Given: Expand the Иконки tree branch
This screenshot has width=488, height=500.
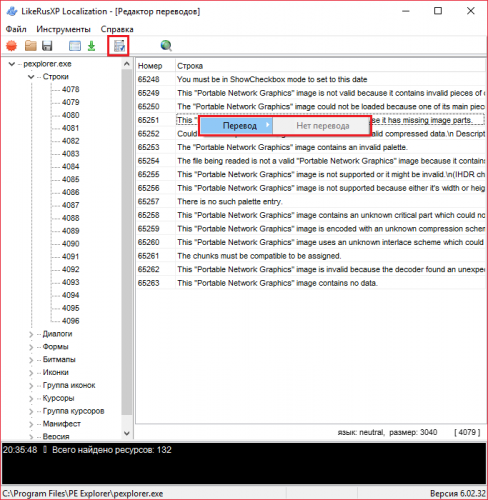Looking at the screenshot, I should pyautogui.click(x=31, y=373).
